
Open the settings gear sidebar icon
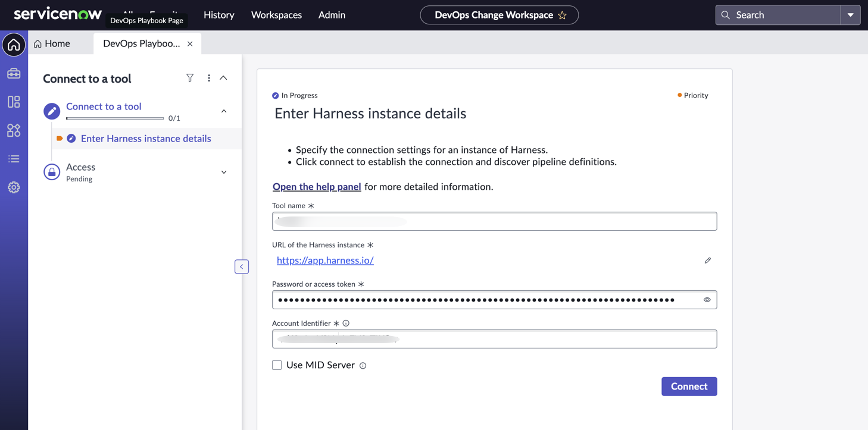(x=14, y=187)
